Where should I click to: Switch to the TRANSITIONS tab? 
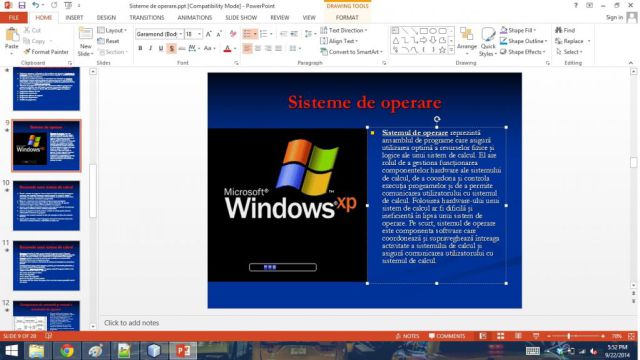pos(147,18)
